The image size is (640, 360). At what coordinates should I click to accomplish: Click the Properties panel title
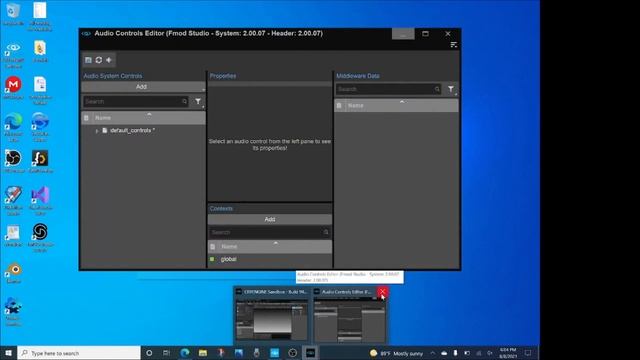[x=223, y=76]
